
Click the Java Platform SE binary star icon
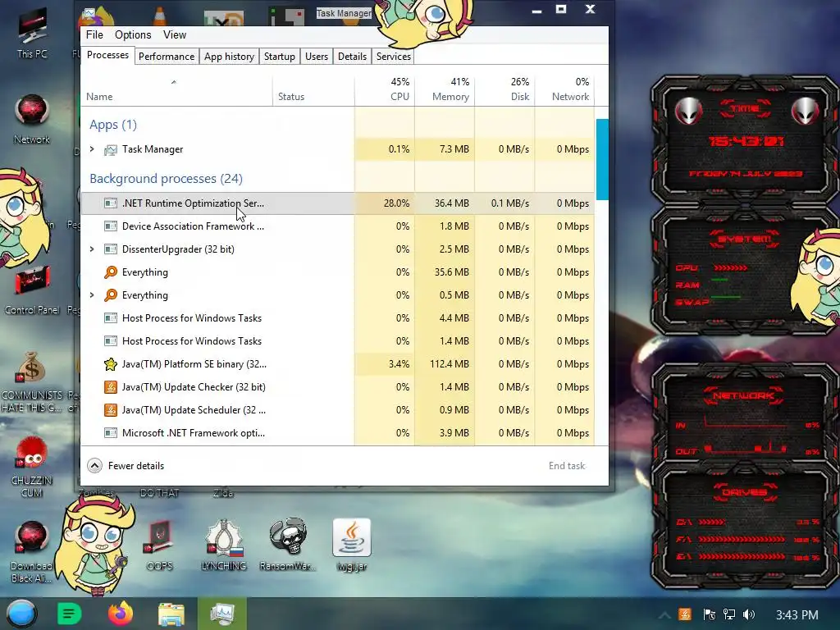click(111, 364)
